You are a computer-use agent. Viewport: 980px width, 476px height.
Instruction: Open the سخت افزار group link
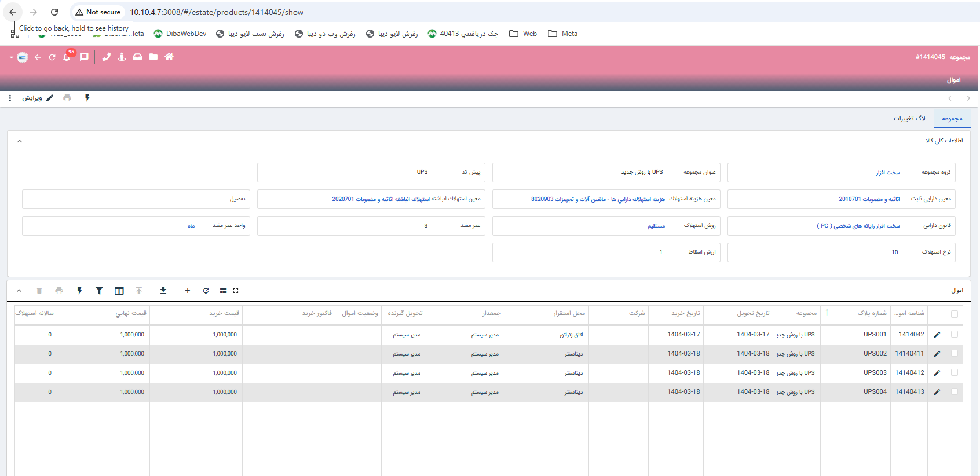point(888,173)
